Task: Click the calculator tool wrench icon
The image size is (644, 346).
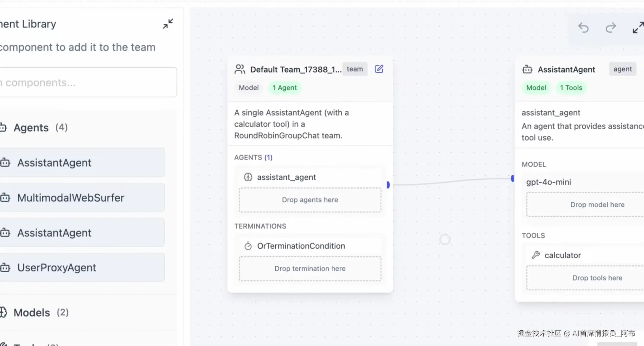Action: click(536, 255)
